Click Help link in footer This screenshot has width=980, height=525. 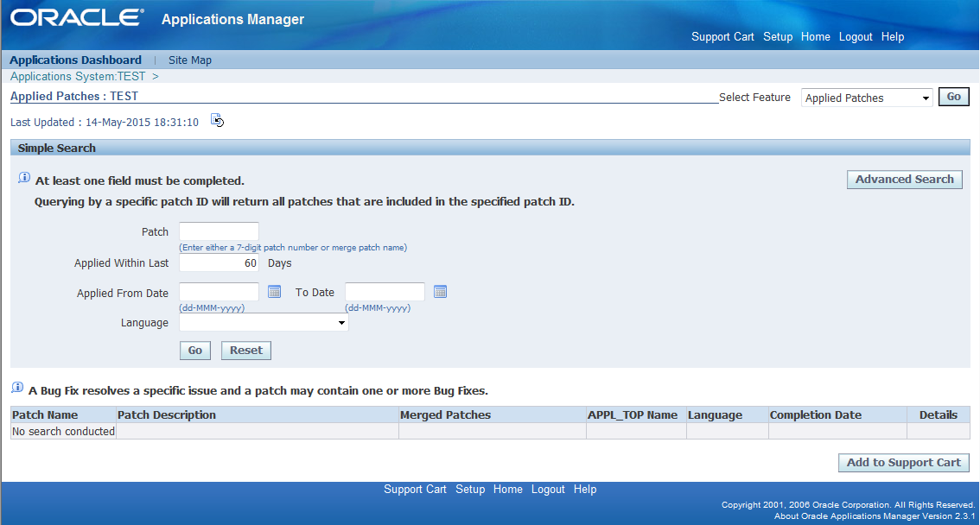click(585, 490)
